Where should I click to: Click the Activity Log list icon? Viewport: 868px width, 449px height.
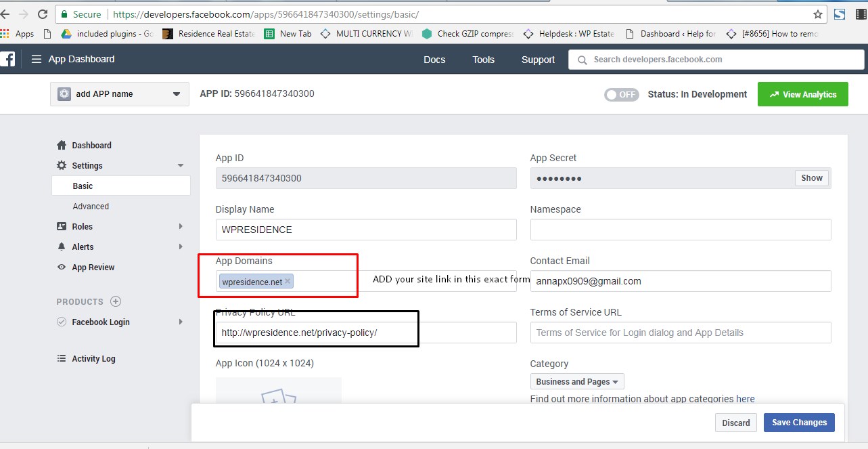[62, 358]
